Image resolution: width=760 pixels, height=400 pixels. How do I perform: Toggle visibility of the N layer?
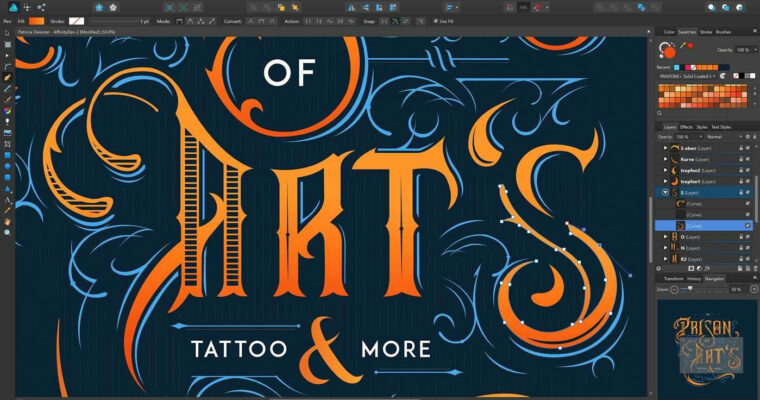(x=748, y=248)
